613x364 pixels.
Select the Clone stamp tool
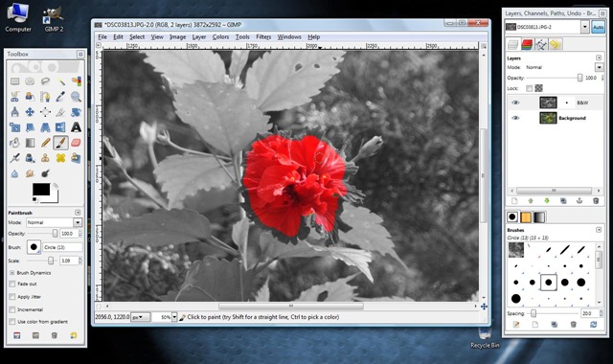[45, 158]
